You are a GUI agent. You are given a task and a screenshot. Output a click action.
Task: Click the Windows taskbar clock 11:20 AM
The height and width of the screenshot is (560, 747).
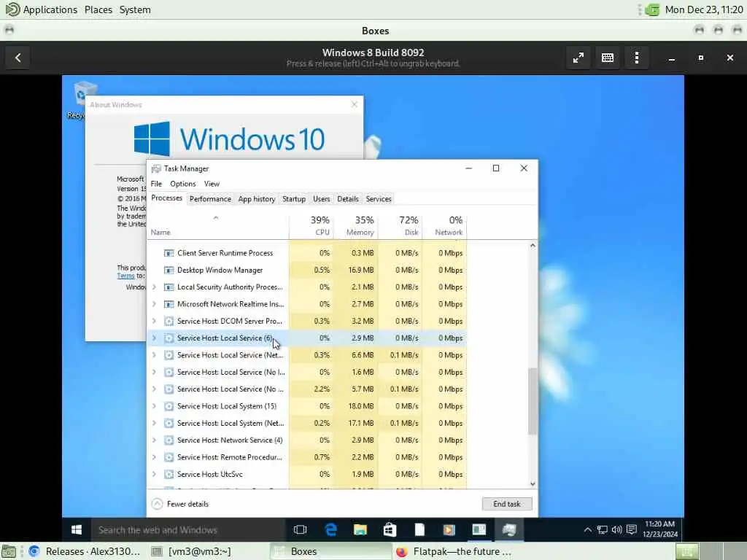(x=659, y=529)
